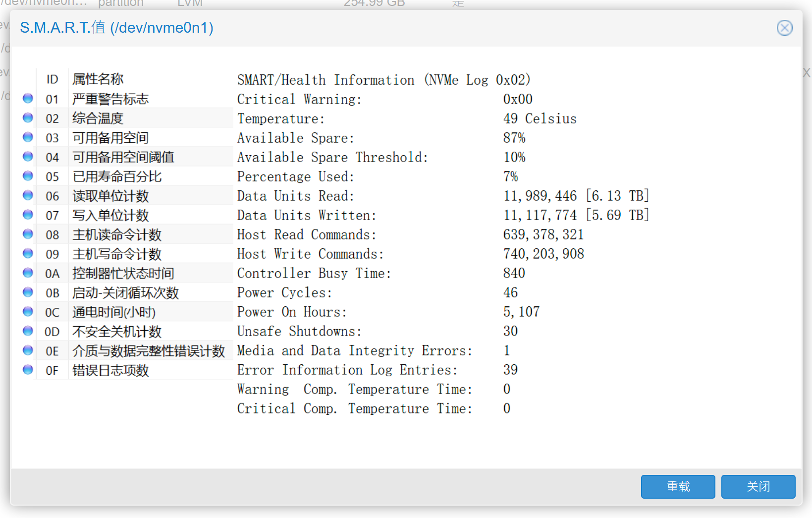The image size is (812, 518).
Task: Select the 控制器忙状态时间 attribute row
Action: pyautogui.click(x=123, y=273)
